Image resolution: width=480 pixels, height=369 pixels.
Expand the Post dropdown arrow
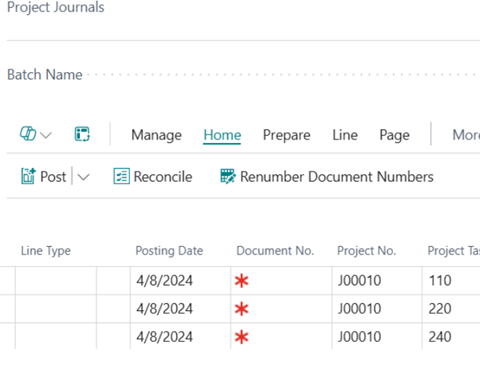pyautogui.click(x=83, y=177)
